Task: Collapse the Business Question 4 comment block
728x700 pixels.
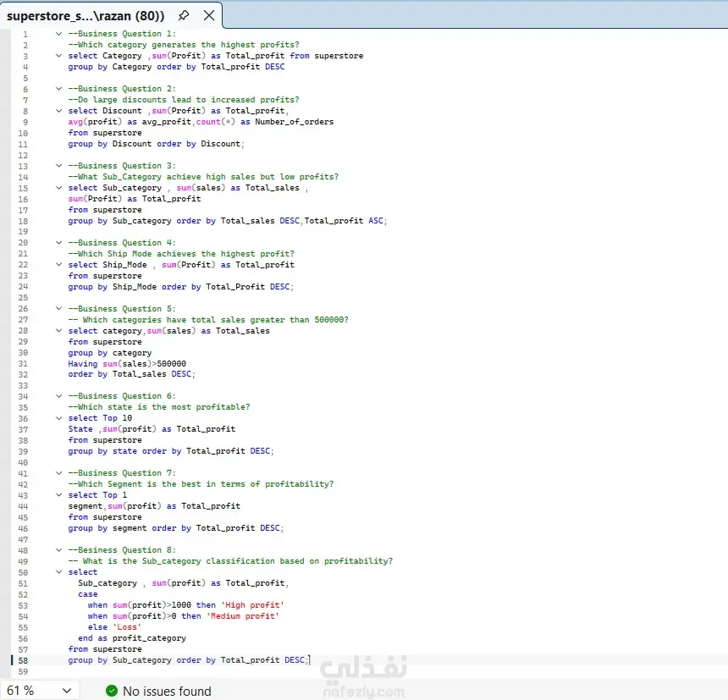Action: pos(59,243)
